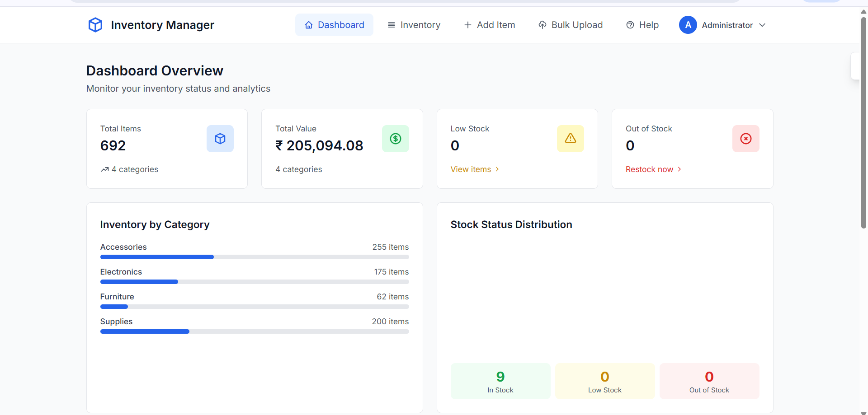Image resolution: width=868 pixels, height=415 pixels.
Task: Go to the Inventory menu item
Action: pyautogui.click(x=414, y=25)
